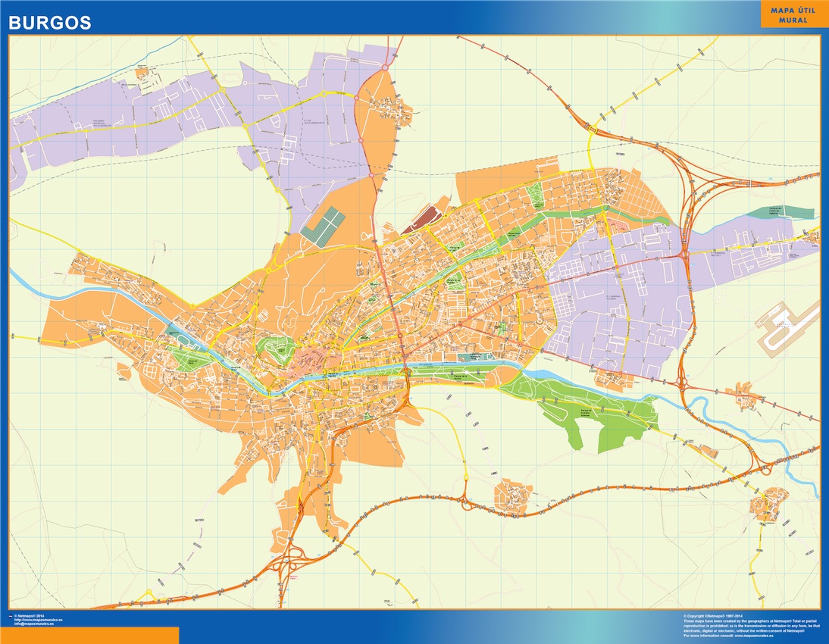Click the small orange village south of the big park
Viewport: 829px width, 644px height.
[x=513, y=495]
